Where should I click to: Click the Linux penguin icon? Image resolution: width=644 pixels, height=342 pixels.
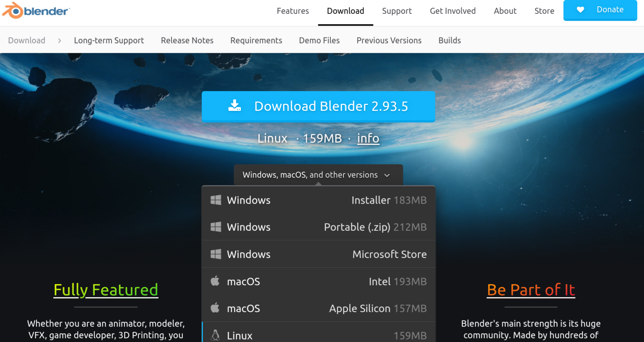click(216, 335)
